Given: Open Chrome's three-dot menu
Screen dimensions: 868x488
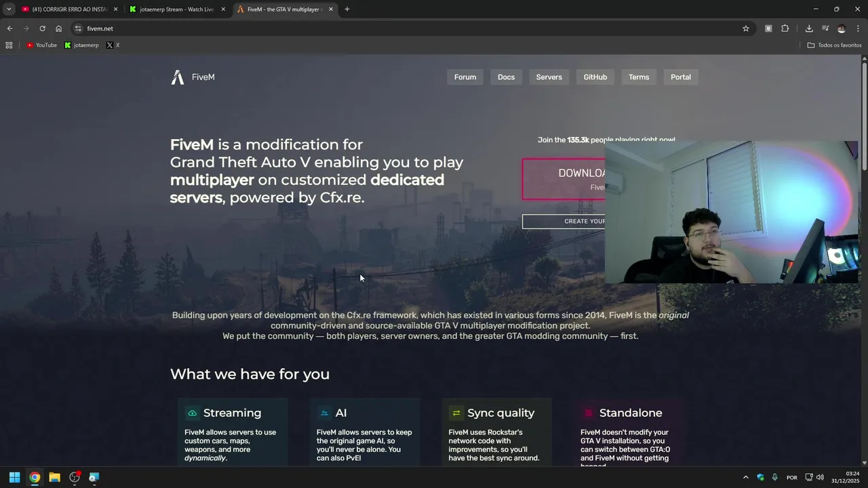Looking at the screenshot, I should pyautogui.click(x=858, y=28).
